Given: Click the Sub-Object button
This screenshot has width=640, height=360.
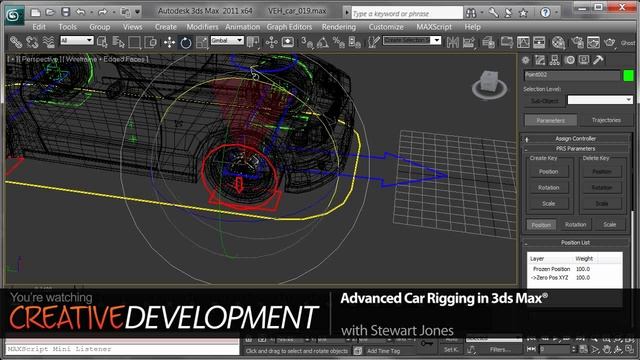Looking at the screenshot, I should coord(544,101).
